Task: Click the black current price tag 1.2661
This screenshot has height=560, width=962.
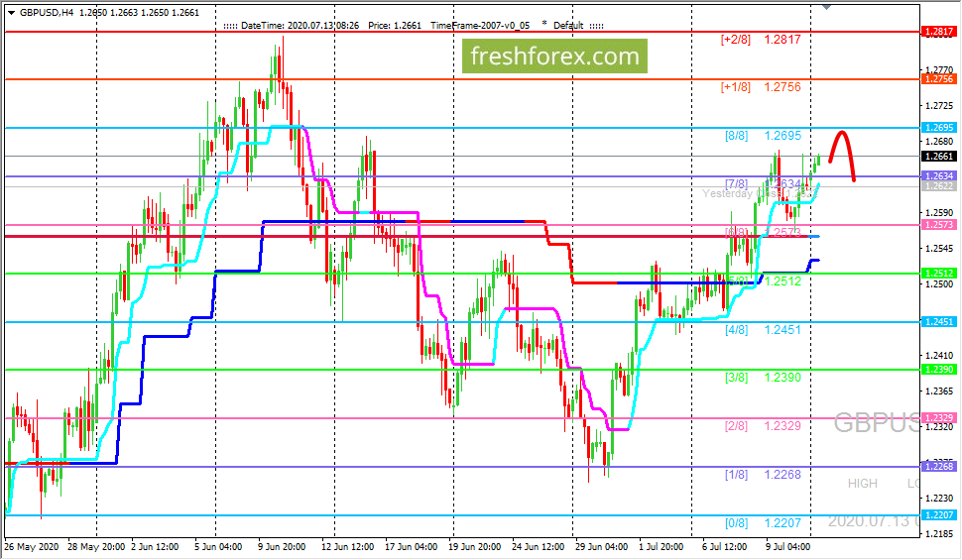Action: point(938,157)
